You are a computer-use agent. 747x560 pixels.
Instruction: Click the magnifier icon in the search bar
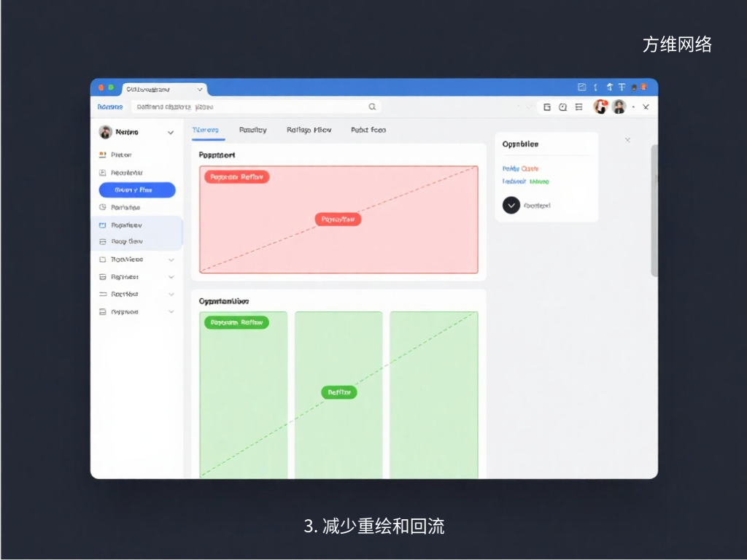372,107
